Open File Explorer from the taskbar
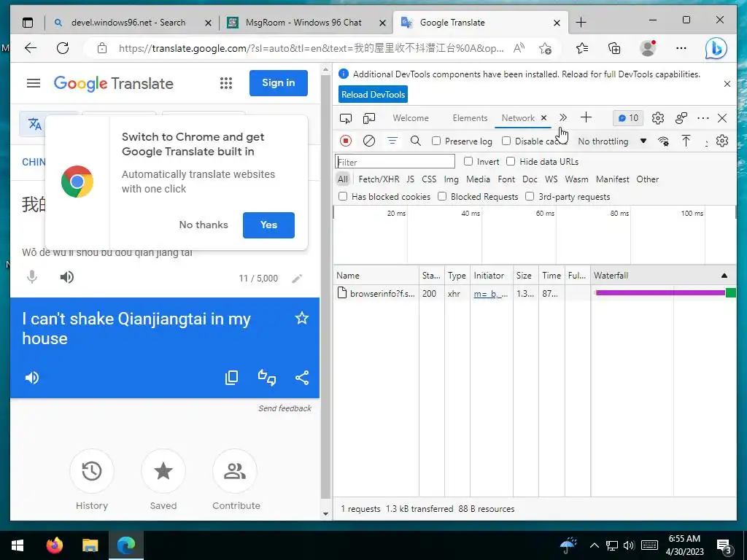 click(x=90, y=545)
